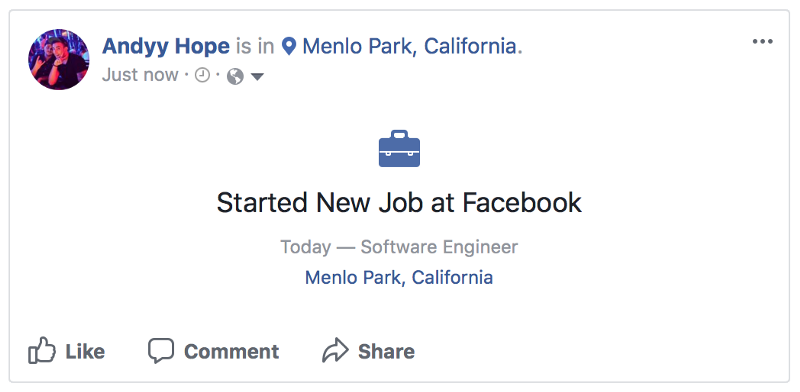This screenshot has width=800, height=392.
Task: Click the curved arrow Share icon
Action: click(335, 351)
